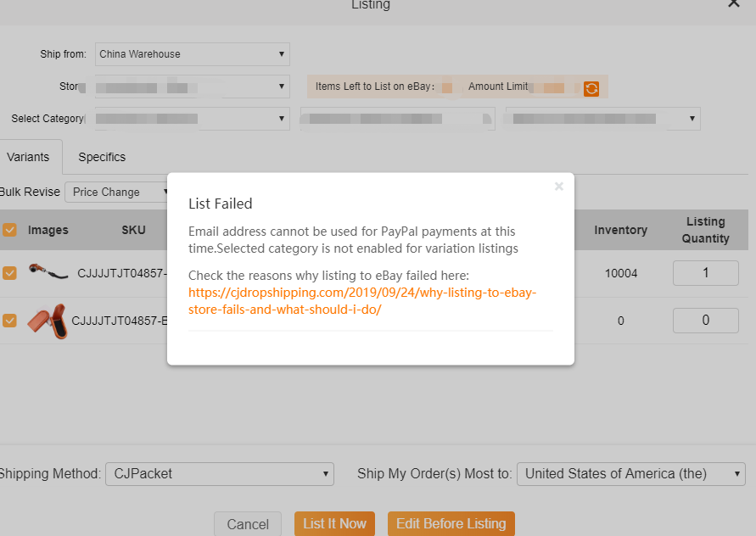Close the Listing dialog window
The width and height of the screenshot is (756, 536).
click(x=733, y=4)
